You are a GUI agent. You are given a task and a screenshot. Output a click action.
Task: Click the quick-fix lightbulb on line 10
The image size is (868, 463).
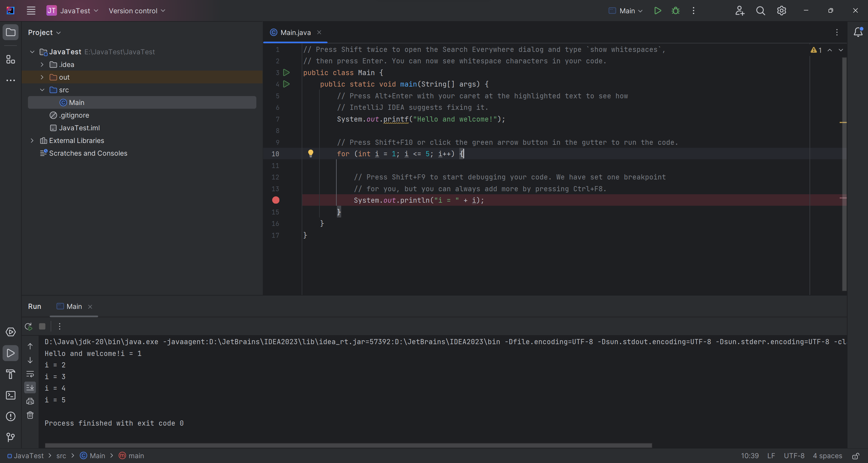(311, 154)
